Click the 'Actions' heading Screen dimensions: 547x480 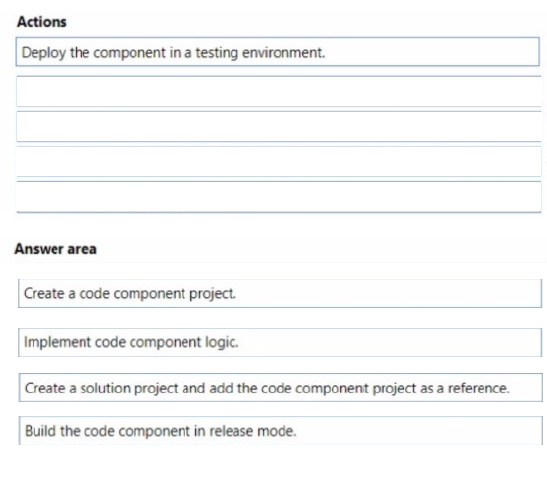[x=42, y=22]
